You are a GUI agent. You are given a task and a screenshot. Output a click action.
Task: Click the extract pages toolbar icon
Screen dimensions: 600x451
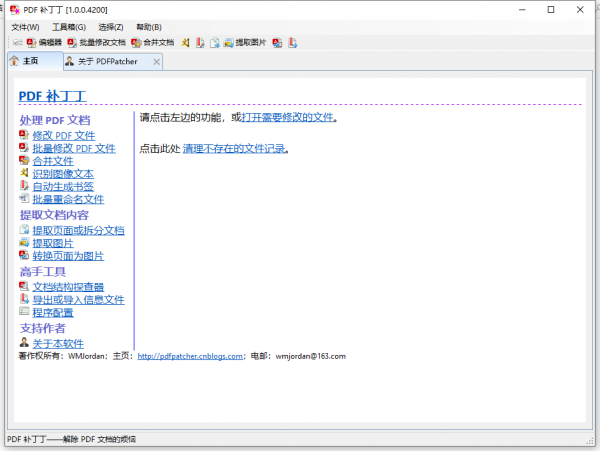coord(215,42)
